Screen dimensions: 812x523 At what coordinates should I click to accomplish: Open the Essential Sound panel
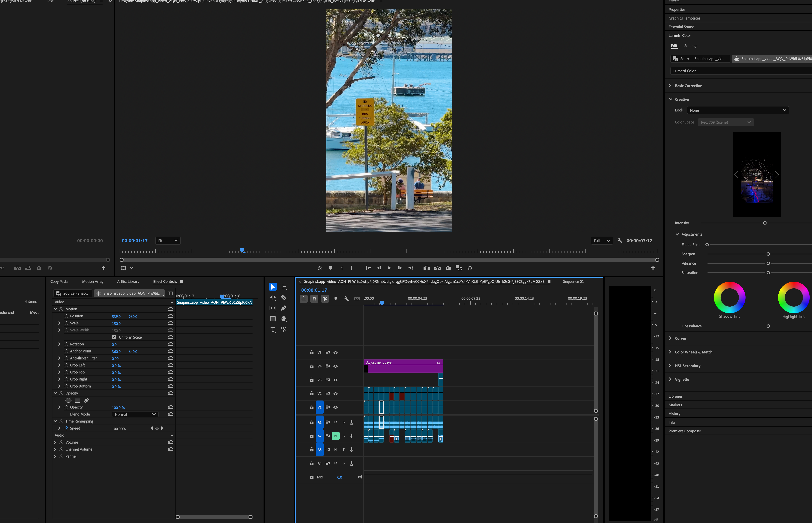pyautogui.click(x=681, y=27)
